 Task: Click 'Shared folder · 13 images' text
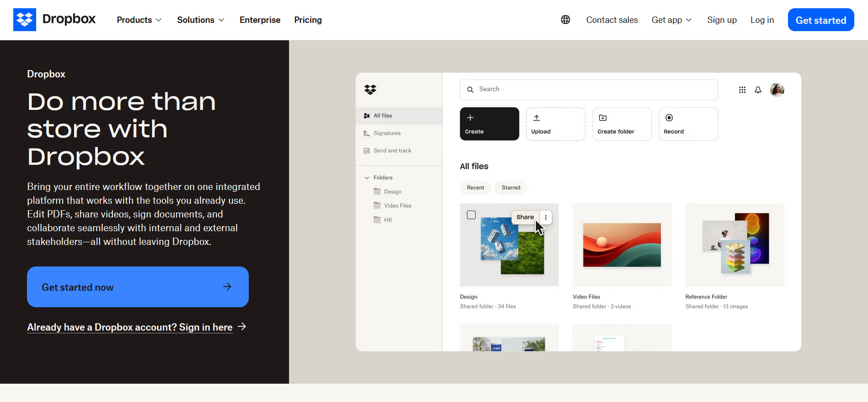pyautogui.click(x=717, y=306)
